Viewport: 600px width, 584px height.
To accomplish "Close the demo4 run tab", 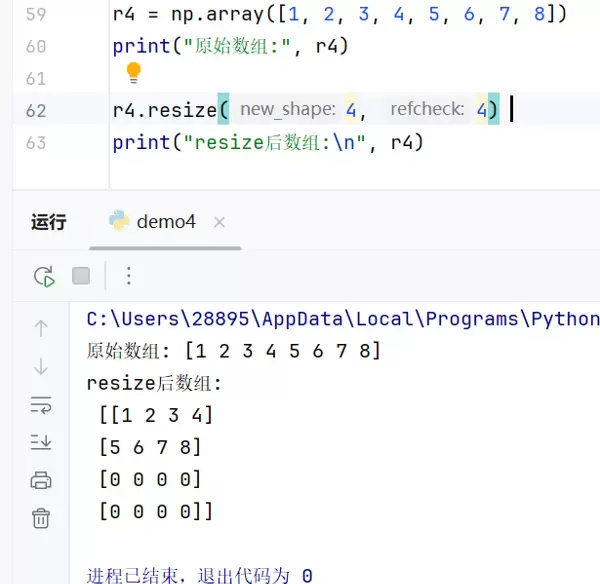I will (220, 222).
